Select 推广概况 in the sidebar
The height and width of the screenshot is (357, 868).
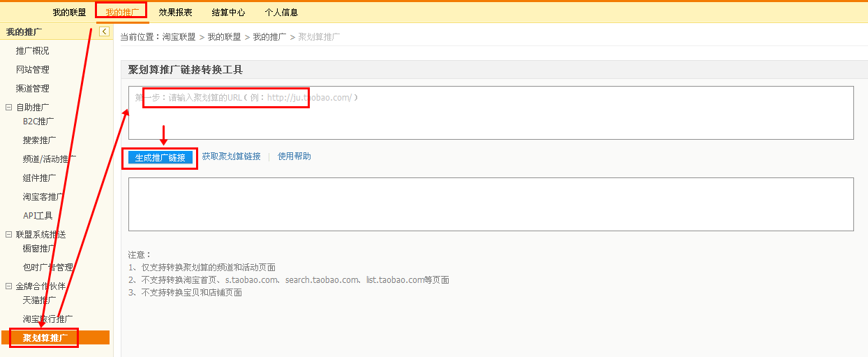(x=33, y=51)
